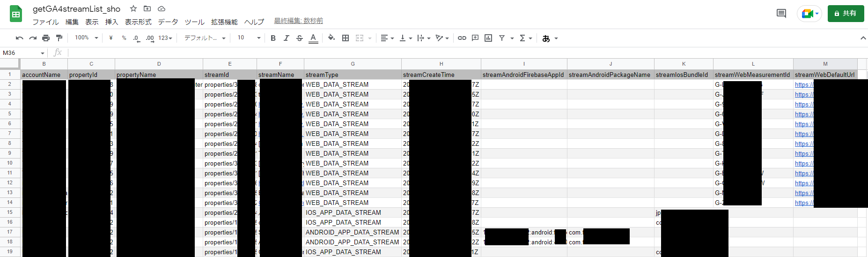Insert a chart icon
868x257 pixels.
488,38
